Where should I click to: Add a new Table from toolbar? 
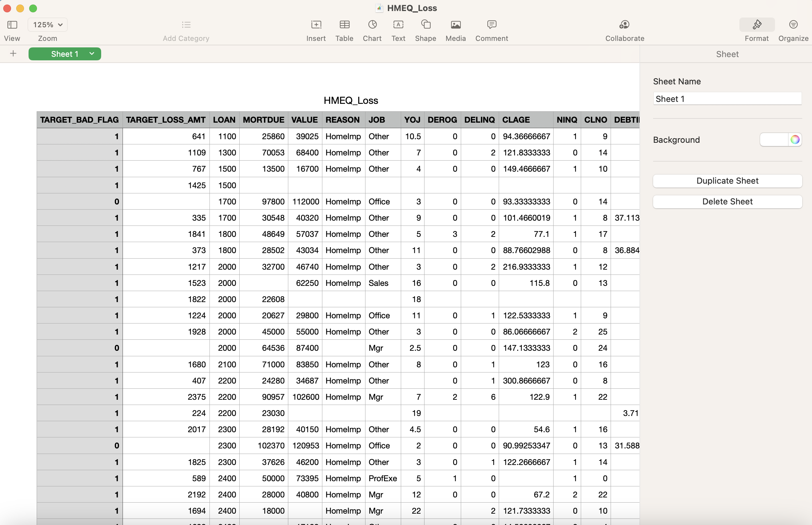click(x=344, y=25)
